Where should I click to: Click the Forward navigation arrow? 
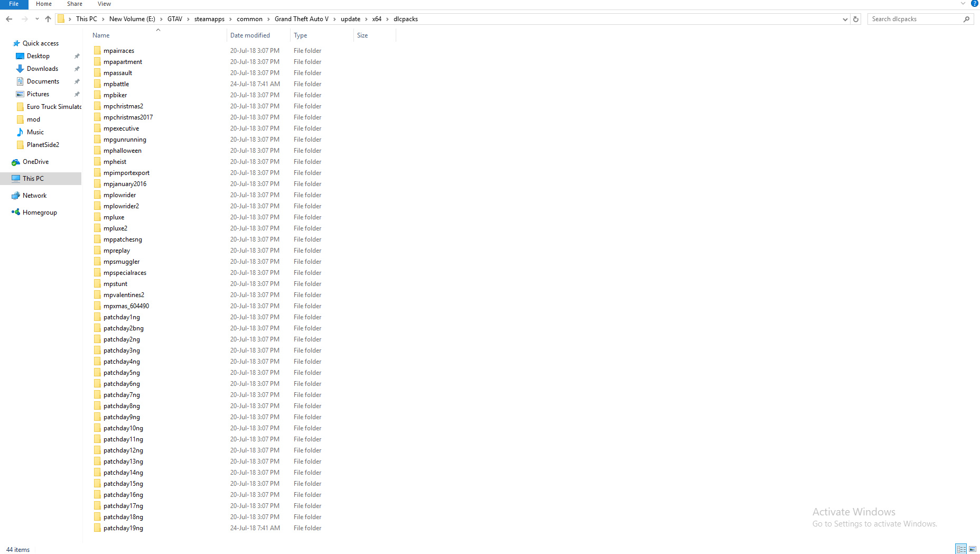pyautogui.click(x=24, y=19)
